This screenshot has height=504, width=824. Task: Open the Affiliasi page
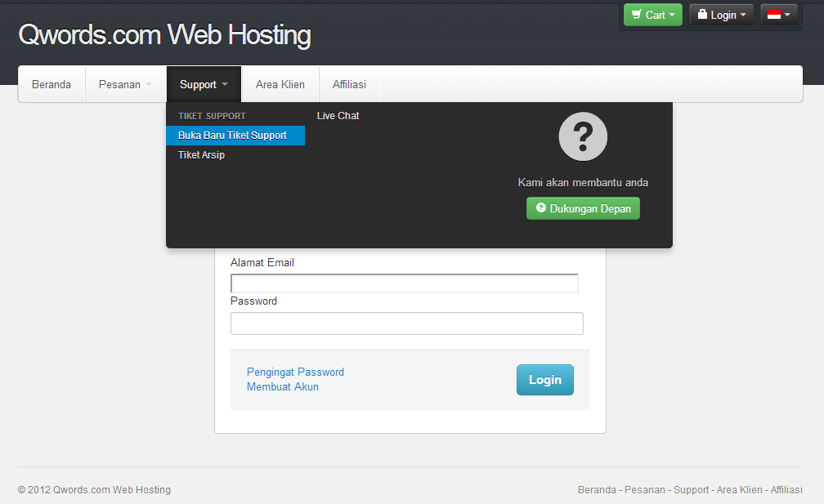click(349, 83)
